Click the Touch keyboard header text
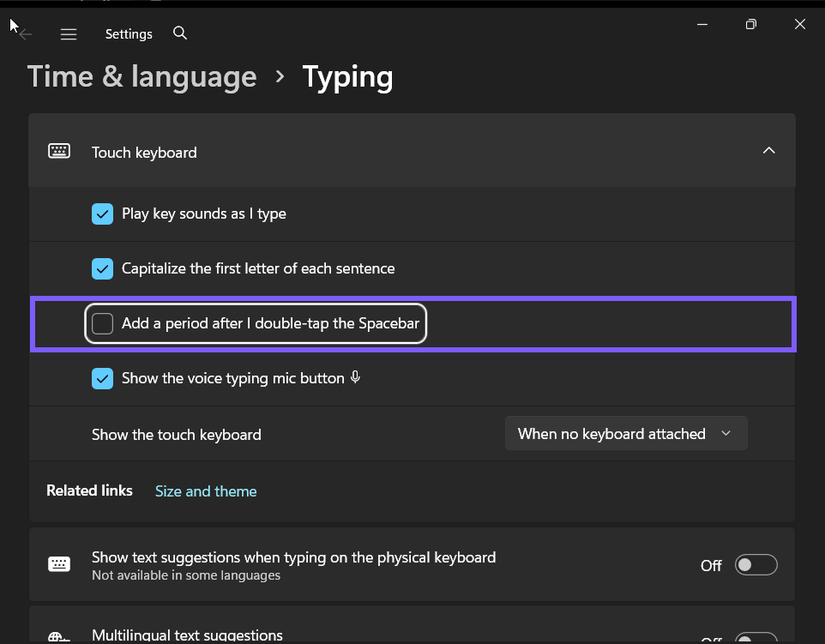The image size is (825, 644). point(144,153)
